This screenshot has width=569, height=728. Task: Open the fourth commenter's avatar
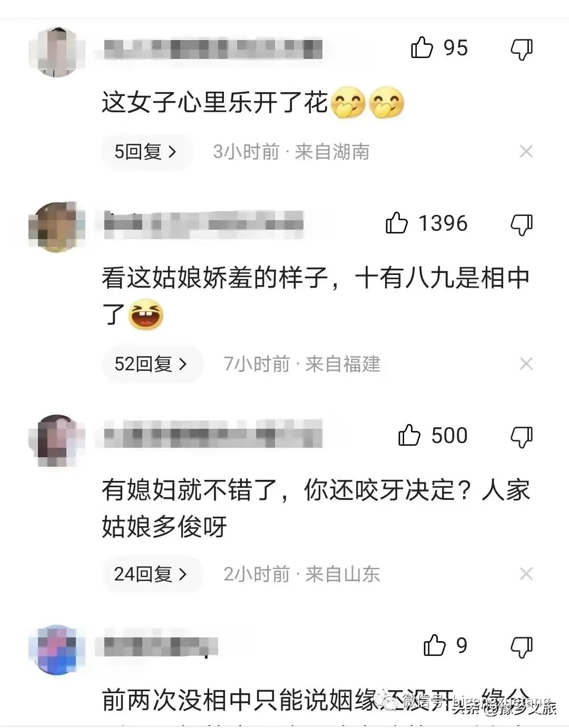click(x=57, y=650)
